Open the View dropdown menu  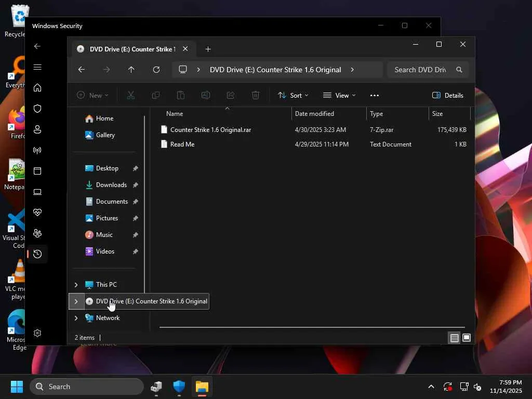(x=339, y=96)
